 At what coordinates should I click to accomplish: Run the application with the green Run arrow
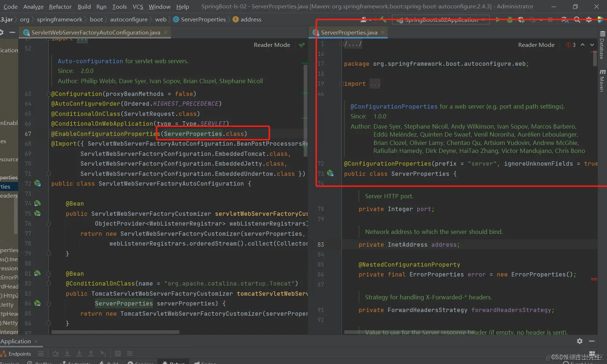(x=498, y=20)
